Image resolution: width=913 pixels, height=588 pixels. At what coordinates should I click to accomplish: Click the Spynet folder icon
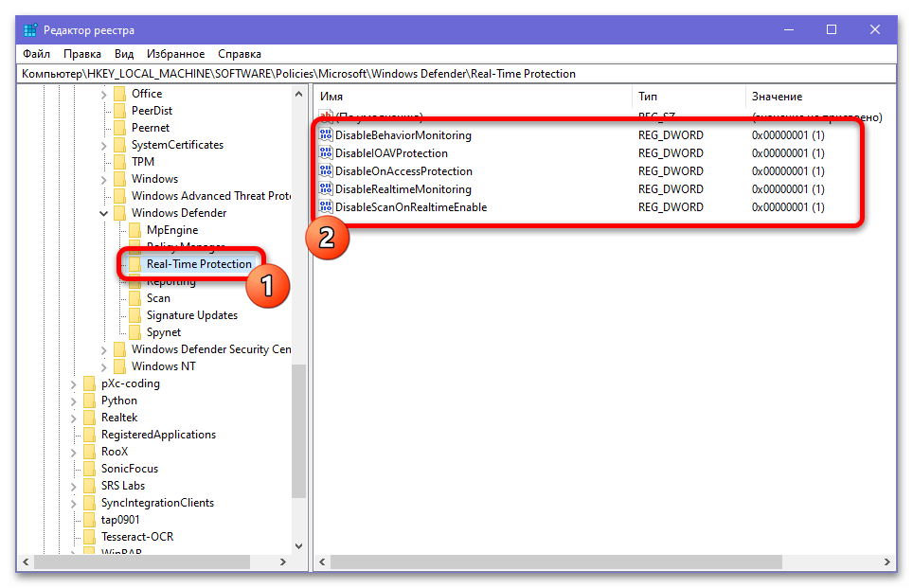tap(135, 332)
